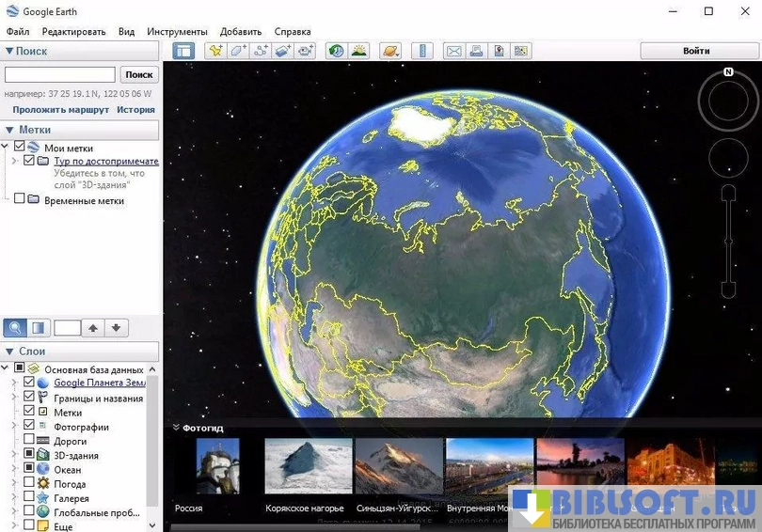This screenshot has height=532, width=762.
Task: Open the Добавить menu
Action: [241, 32]
